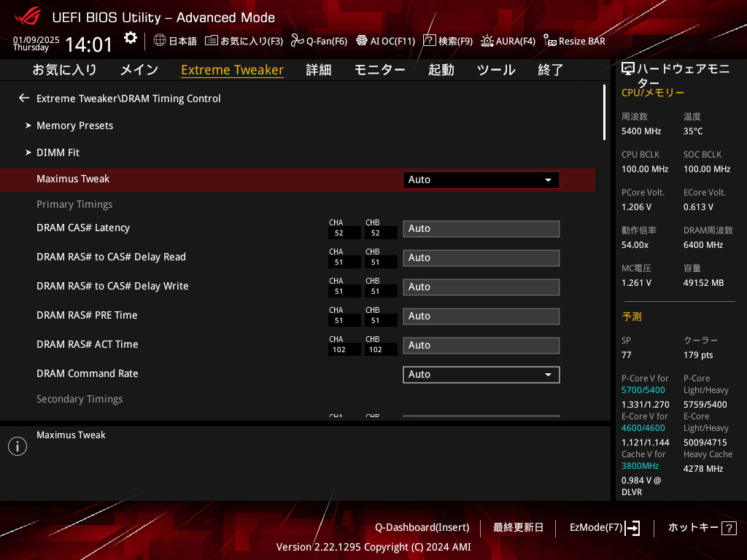Open favorites (F3) folder icon

(212, 41)
